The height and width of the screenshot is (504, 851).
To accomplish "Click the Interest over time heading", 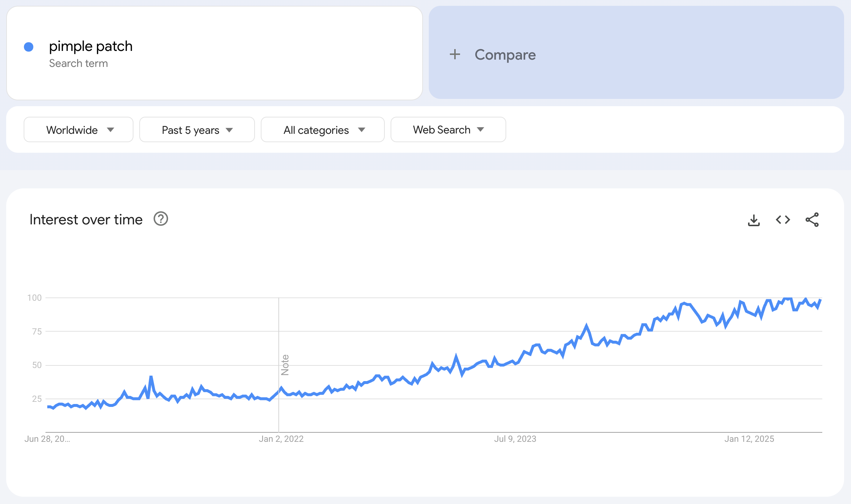I will [x=86, y=220].
